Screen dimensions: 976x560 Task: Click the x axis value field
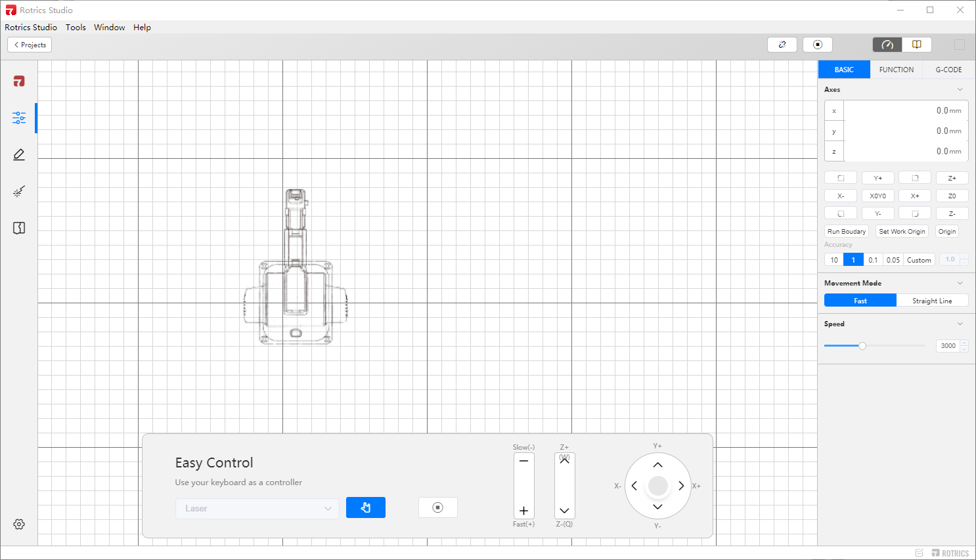(x=906, y=111)
